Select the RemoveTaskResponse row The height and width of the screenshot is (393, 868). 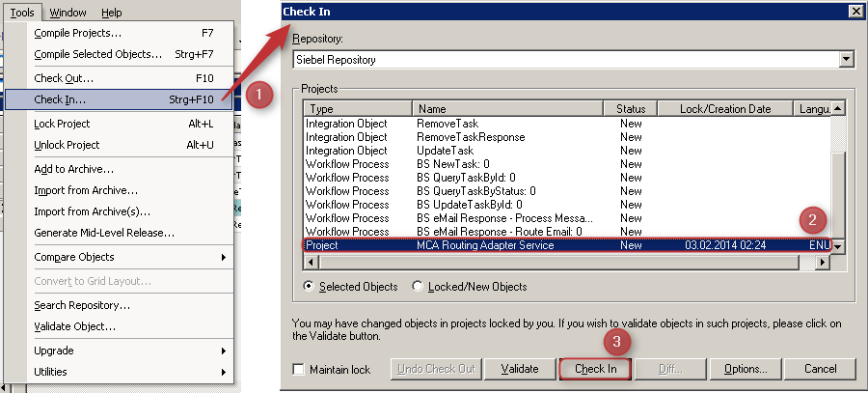coord(567,137)
